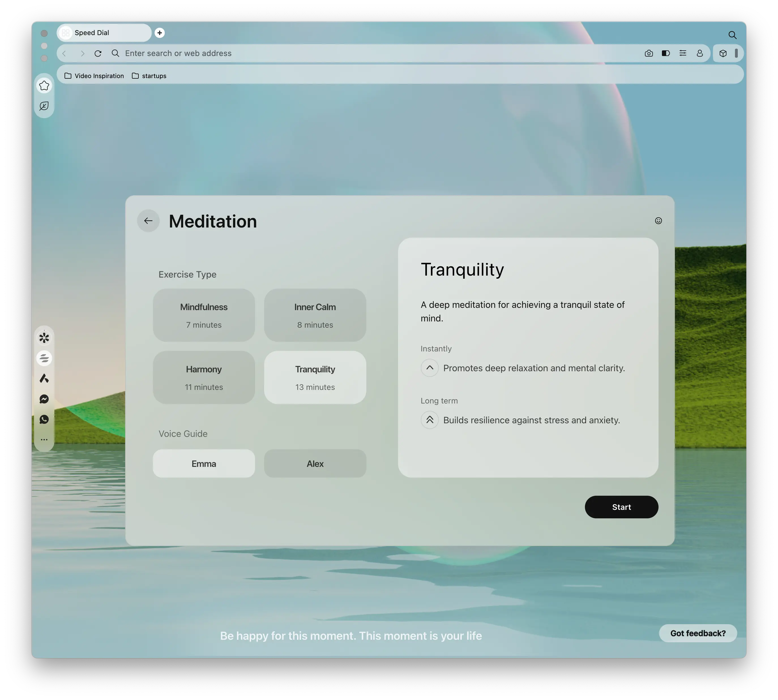This screenshot has width=778, height=700.
Task: Start the meditation session
Action: click(x=621, y=507)
